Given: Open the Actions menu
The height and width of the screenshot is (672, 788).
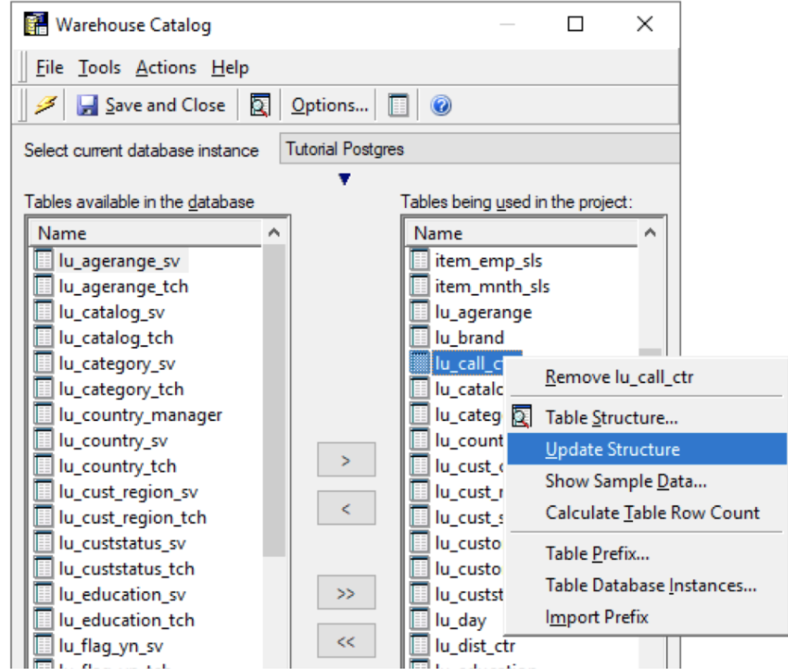Looking at the screenshot, I should [x=165, y=67].
